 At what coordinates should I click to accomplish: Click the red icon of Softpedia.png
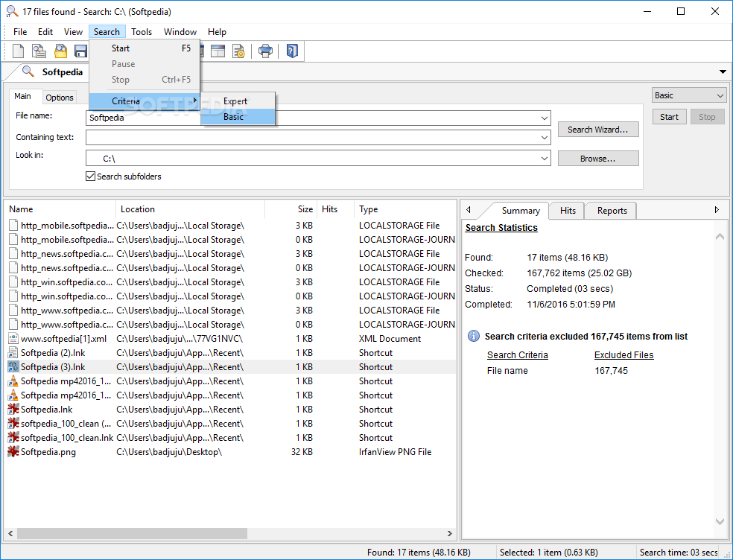coord(13,451)
